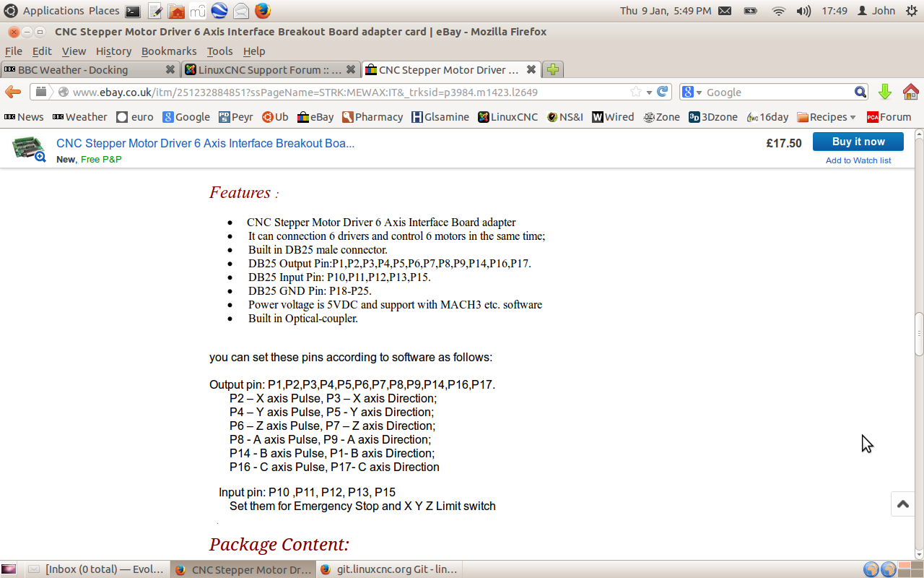The width and height of the screenshot is (924, 578).
Task: Open the battery indicator
Action: [751, 11]
